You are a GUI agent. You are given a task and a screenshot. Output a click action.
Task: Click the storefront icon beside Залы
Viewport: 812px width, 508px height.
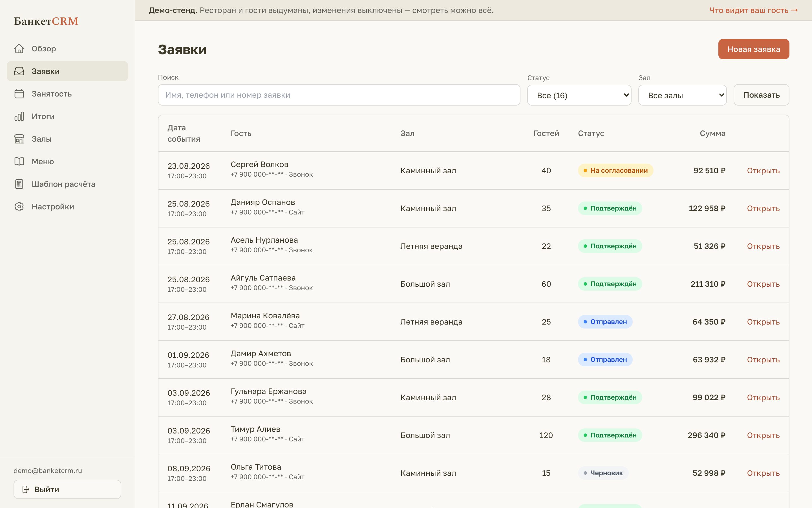19,139
